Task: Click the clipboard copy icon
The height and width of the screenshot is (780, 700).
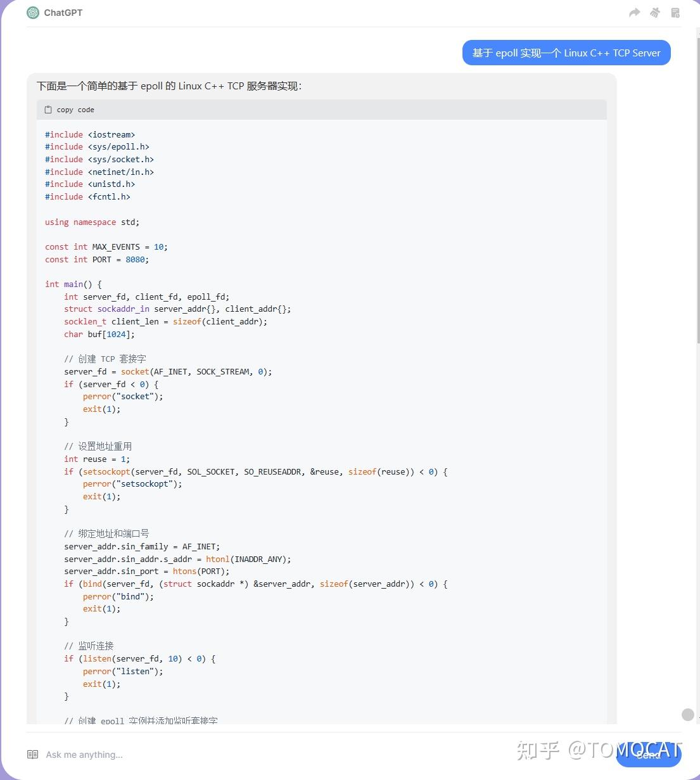Action: pyautogui.click(x=48, y=110)
